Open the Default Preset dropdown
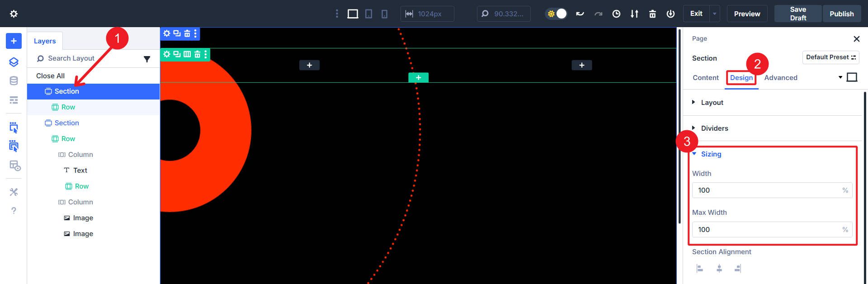The width and height of the screenshot is (868, 284). [x=830, y=57]
